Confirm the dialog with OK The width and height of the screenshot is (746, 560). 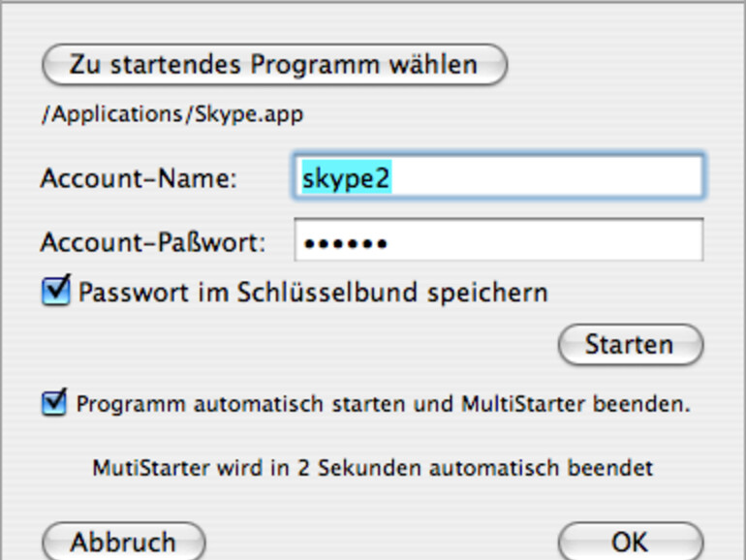(630, 541)
